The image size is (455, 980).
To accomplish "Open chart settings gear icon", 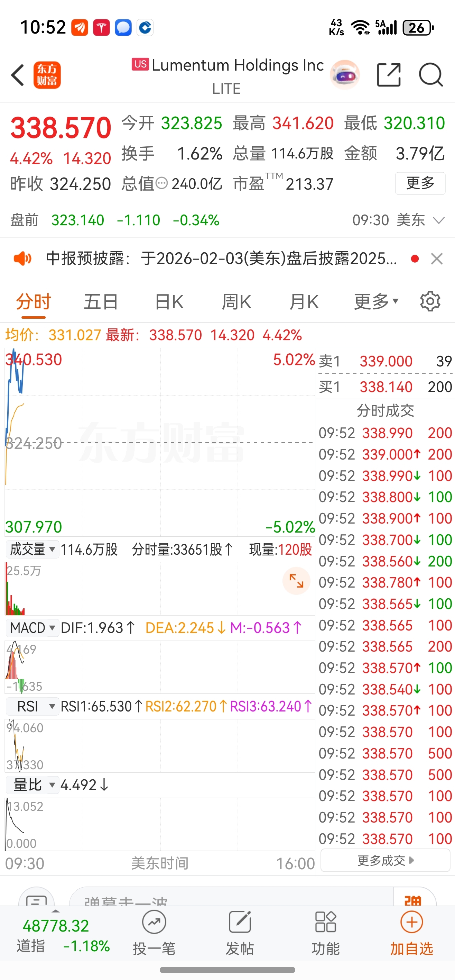I will (430, 302).
